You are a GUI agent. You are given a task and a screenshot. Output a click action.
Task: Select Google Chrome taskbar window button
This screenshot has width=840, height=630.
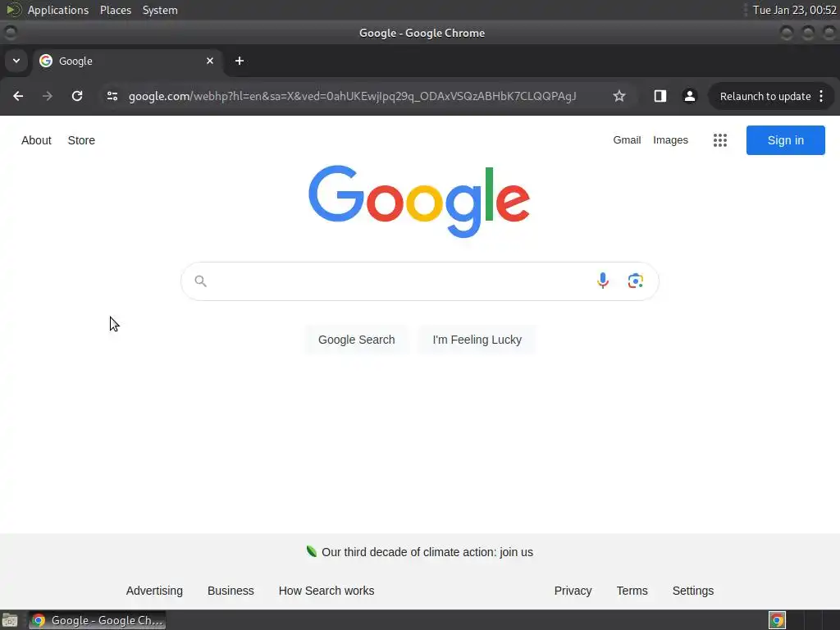(98, 620)
